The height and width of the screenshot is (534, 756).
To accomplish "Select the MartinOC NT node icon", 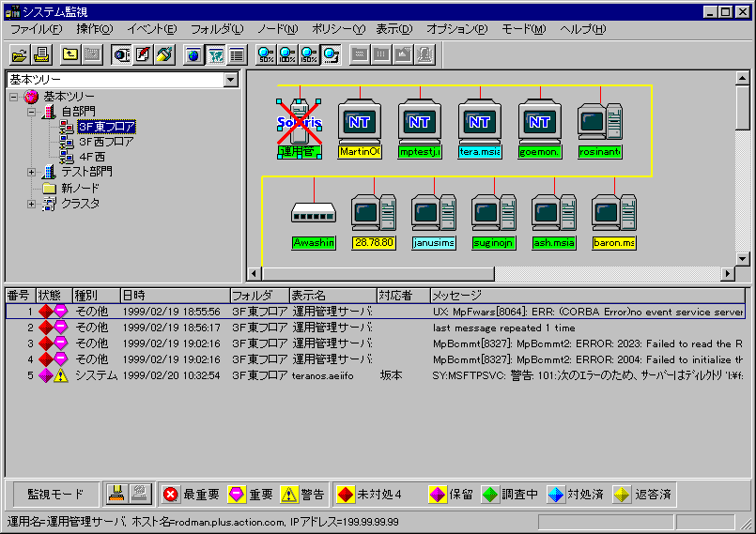I will pyautogui.click(x=360, y=122).
